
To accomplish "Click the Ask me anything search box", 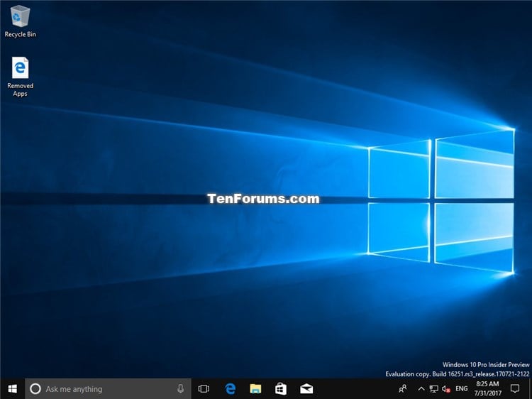I will (x=108, y=389).
